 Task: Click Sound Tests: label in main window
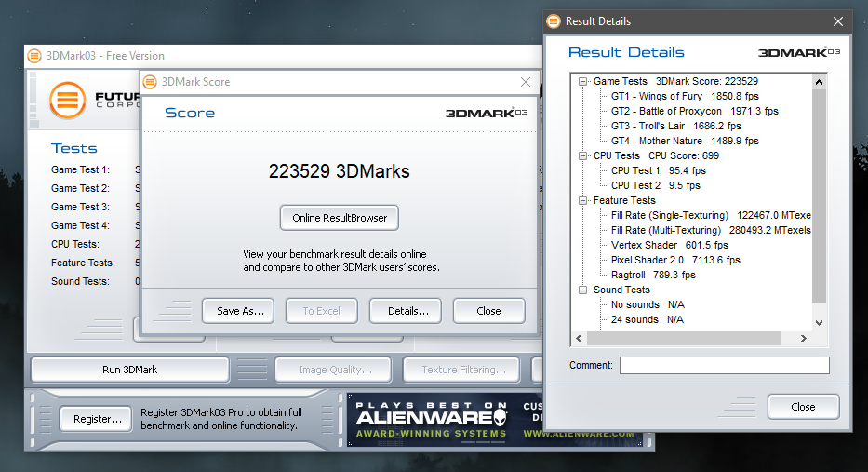pos(80,281)
